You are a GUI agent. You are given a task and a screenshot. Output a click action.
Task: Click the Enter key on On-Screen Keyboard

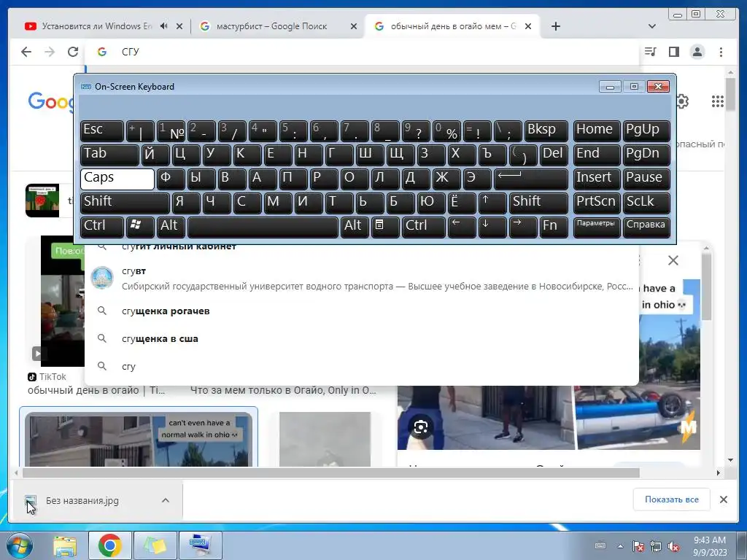coord(531,179)
